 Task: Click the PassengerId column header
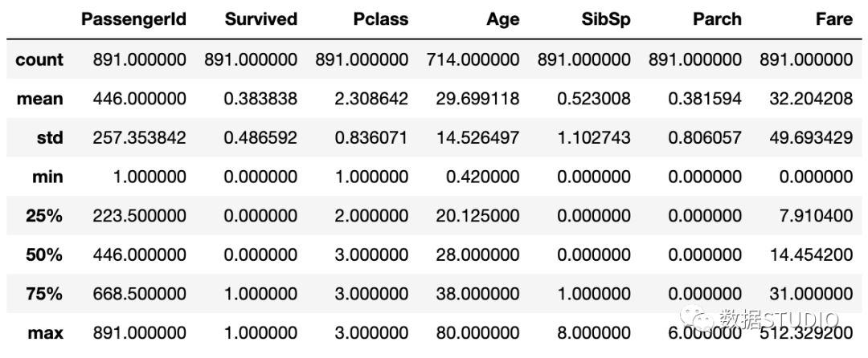[133, 19]
